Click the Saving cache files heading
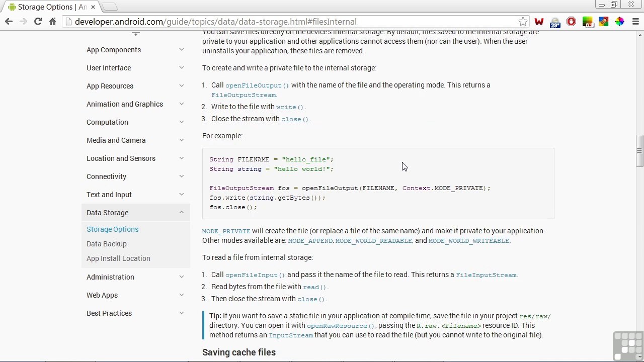 [239, 352]
